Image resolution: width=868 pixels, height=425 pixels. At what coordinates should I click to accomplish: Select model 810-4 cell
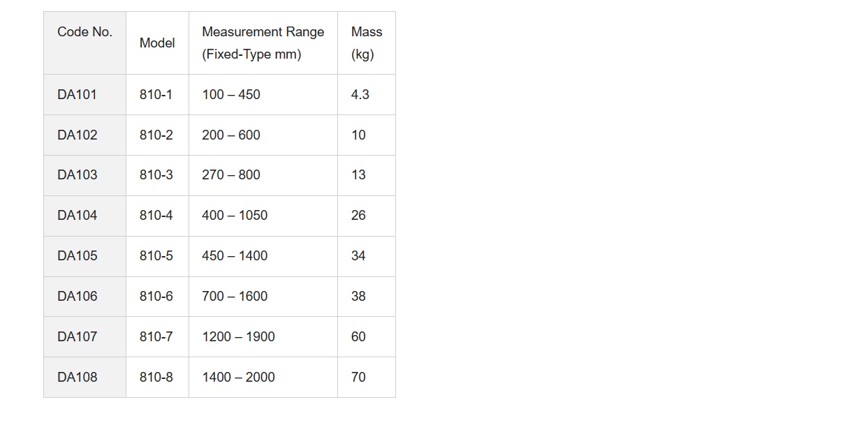click(x=157, y=216)
